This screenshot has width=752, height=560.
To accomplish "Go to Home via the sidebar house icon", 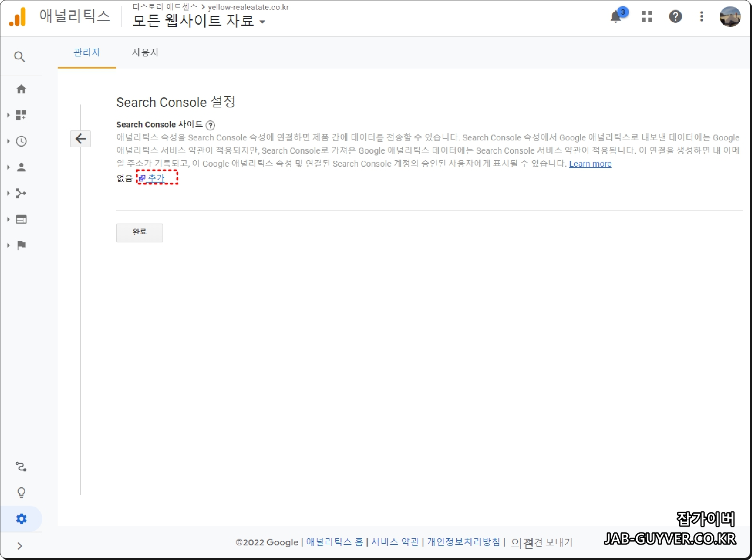I will (21, 89).
